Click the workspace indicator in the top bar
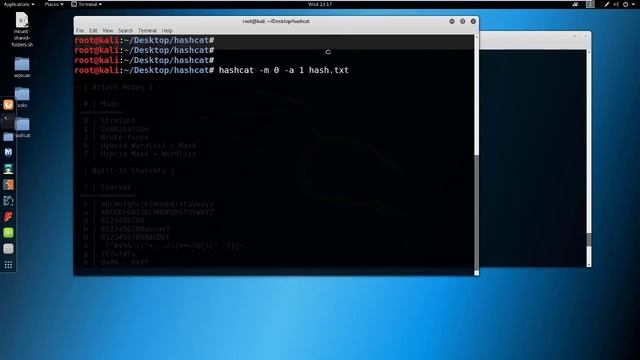Screen dimensions: 640x360 pos(590,4)
